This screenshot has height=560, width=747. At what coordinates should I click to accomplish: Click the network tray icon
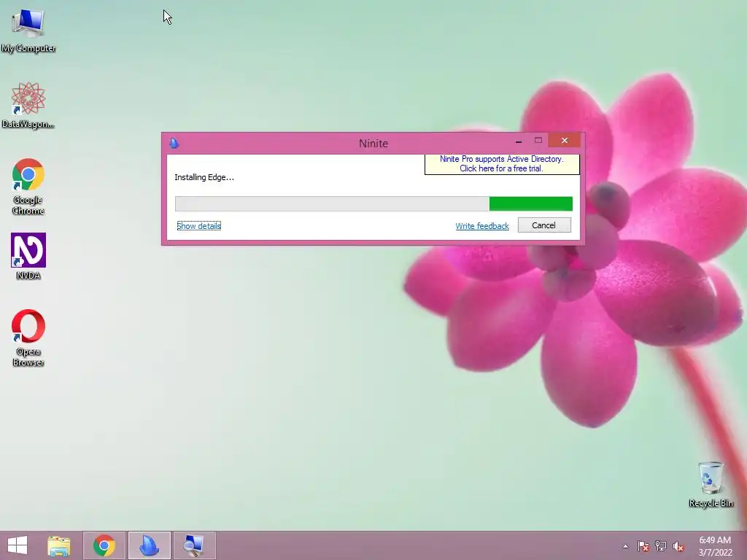tap(661, 546)
